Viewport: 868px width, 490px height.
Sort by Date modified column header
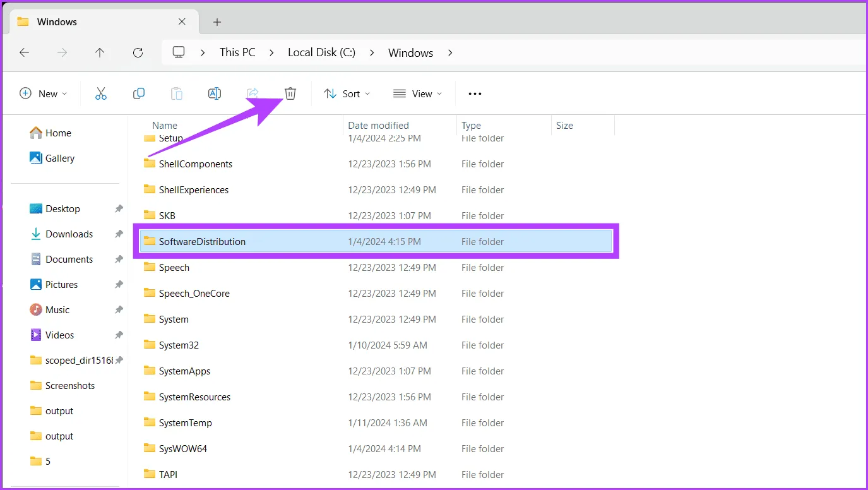pos(378,125)
